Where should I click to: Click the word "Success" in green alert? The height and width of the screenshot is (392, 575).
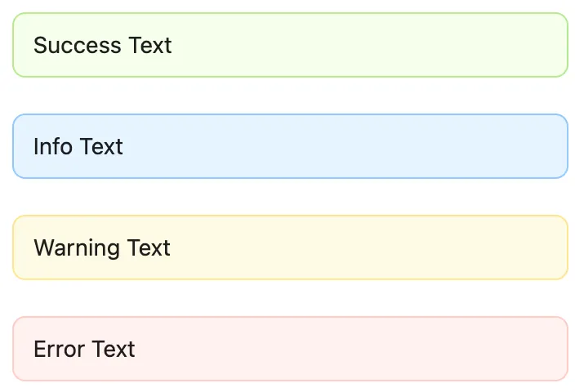[78, 45]
